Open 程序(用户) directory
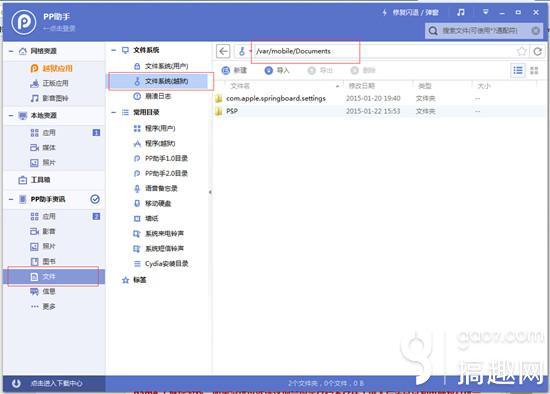The image size is (550, 394). point(154,128)
